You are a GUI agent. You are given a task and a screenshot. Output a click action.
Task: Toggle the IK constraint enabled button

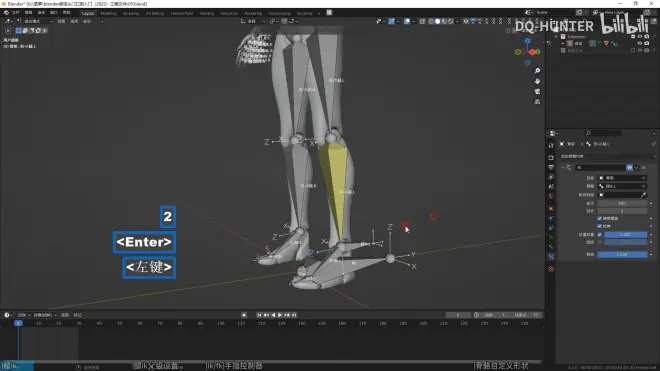pos(629,168)
